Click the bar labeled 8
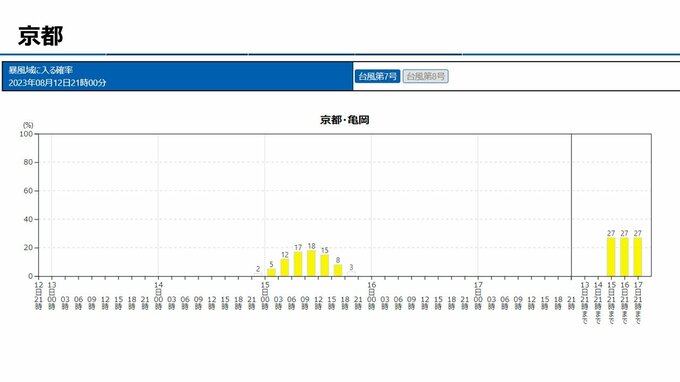The width and height of the screenshot is (680, 382). pyautogui.click(x=338, y=270)
